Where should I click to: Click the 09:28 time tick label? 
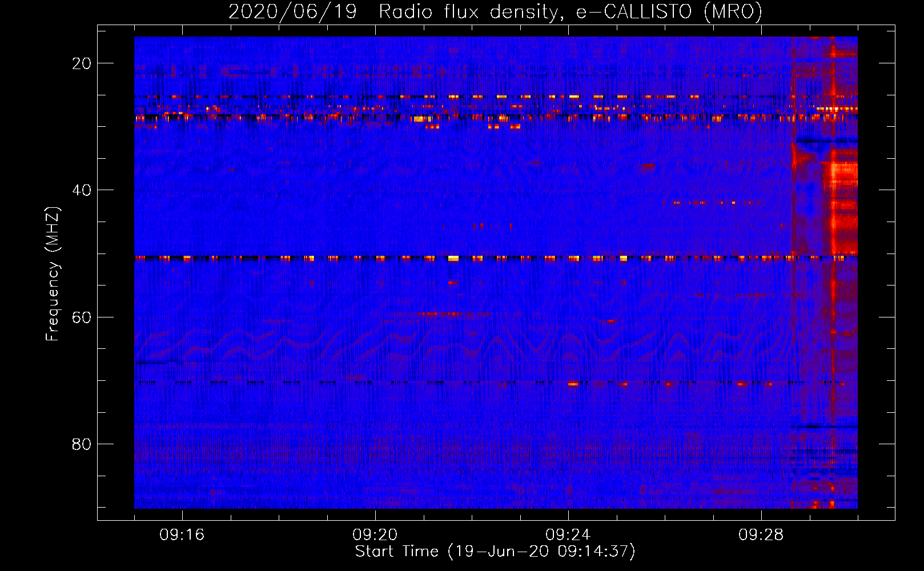click(x=761, y=535)
